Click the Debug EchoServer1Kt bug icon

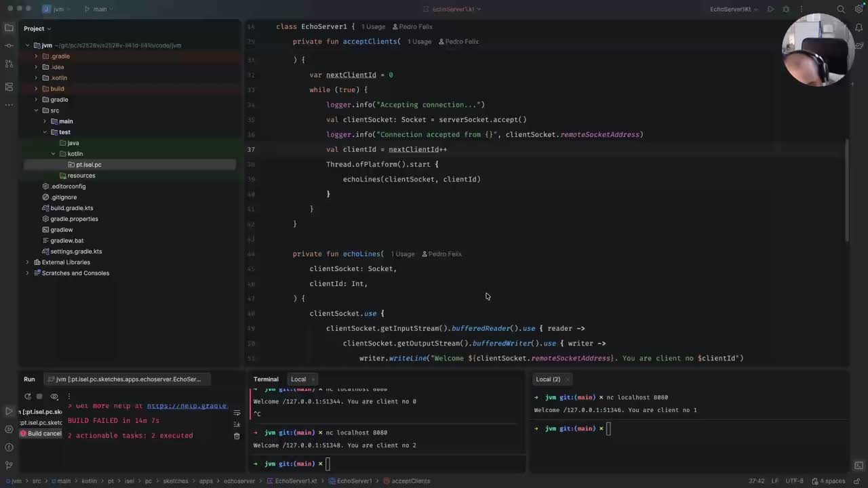[x=786, y=9]
